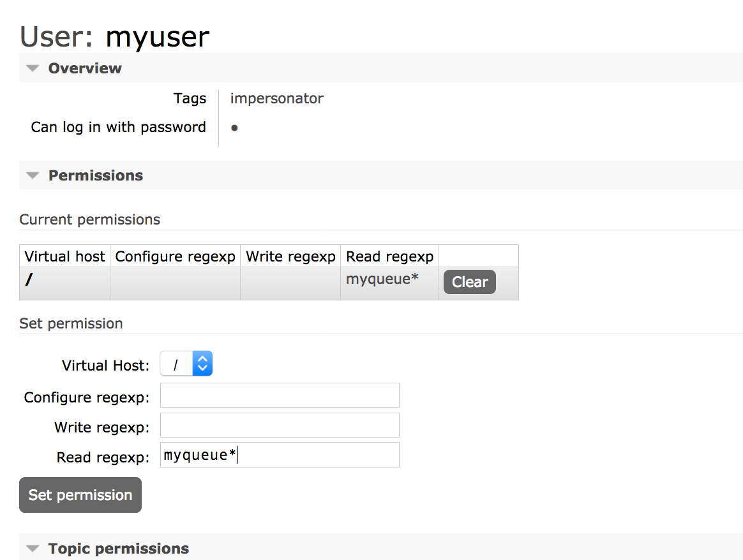The height and width of the screenshot is (560, 743).
Task: Click the Write regexp column header
Action: [x=290, y=256]
